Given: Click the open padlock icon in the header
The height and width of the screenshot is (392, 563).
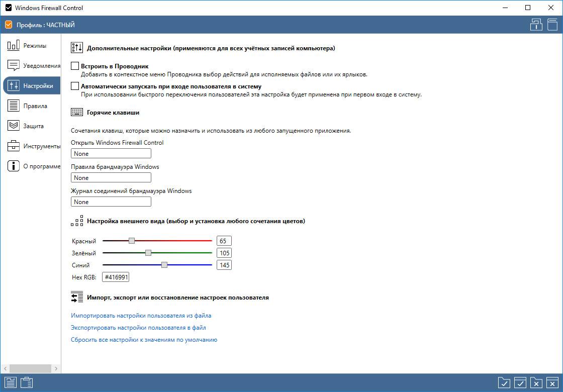Looking at the screenshot, I should click(x=536, y=25).
